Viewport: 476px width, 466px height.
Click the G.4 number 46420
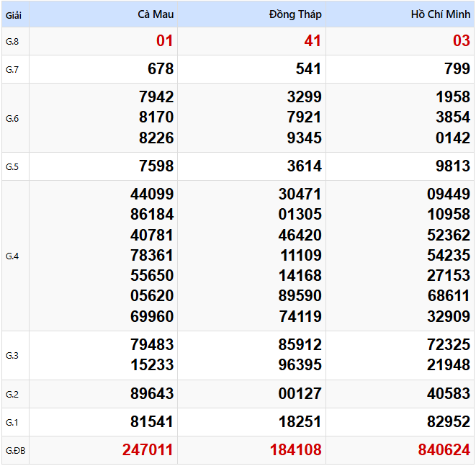pos(300,236)
